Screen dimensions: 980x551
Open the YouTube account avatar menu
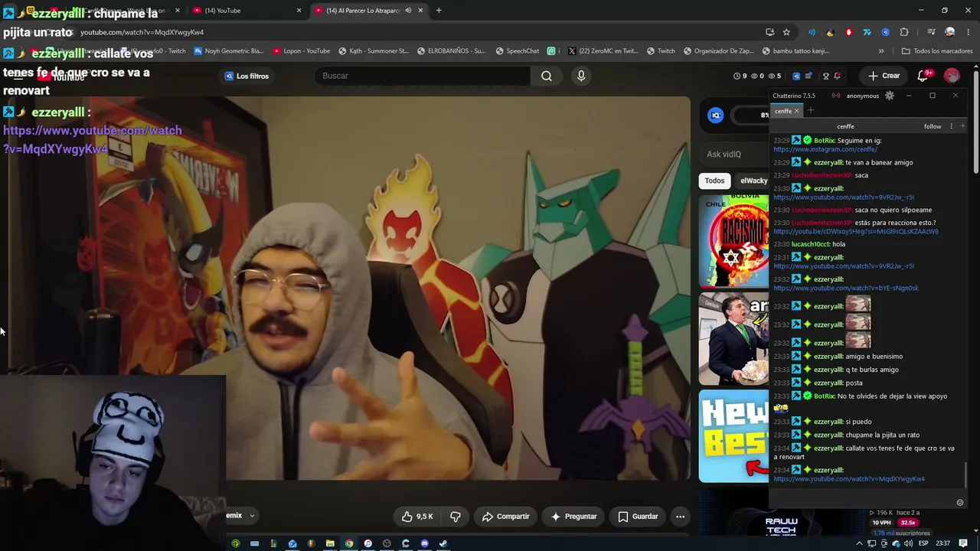pos(952,76)
